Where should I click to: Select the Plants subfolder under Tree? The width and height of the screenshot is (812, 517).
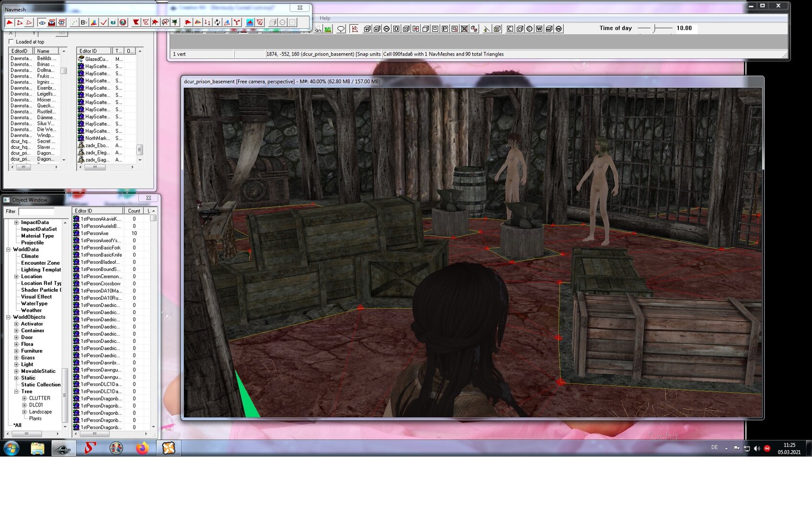click(35, 418)
